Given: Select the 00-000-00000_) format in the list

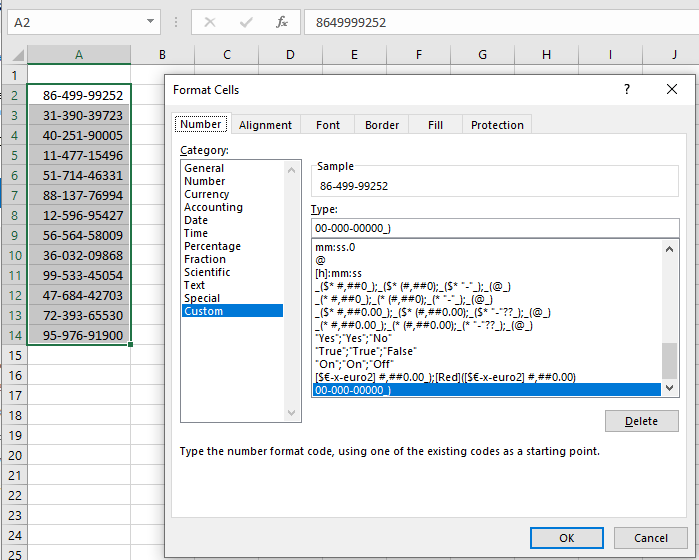Looking at the screenshot, I should click(x=486, y=390).
